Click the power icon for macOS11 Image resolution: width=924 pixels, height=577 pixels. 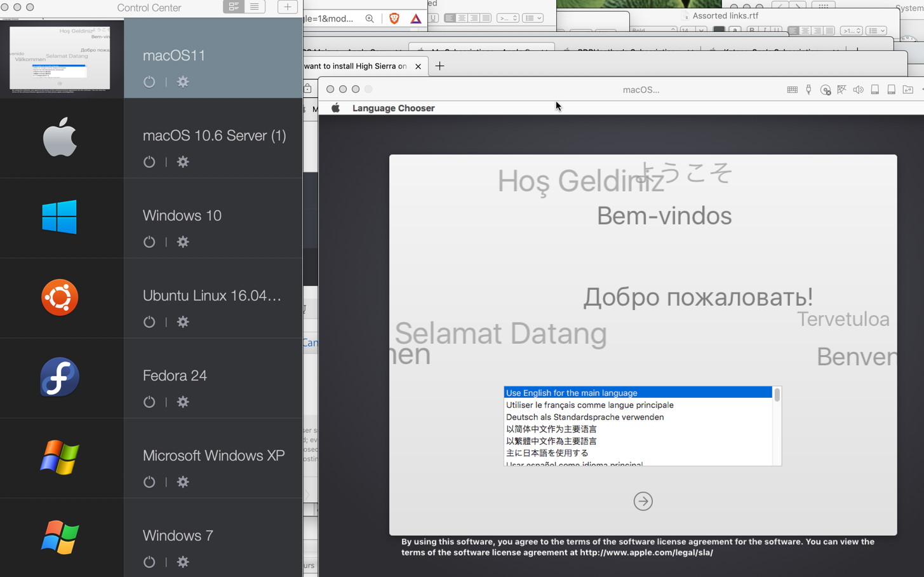tap(149, 82)
